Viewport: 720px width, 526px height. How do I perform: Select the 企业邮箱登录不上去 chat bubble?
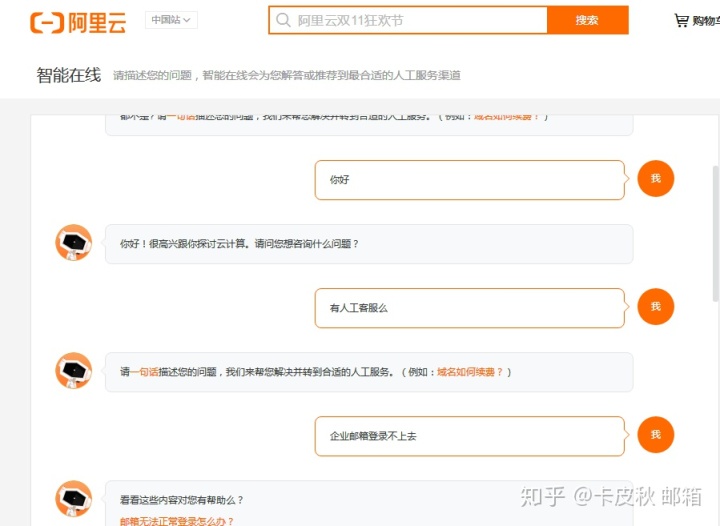click(469, 436)
